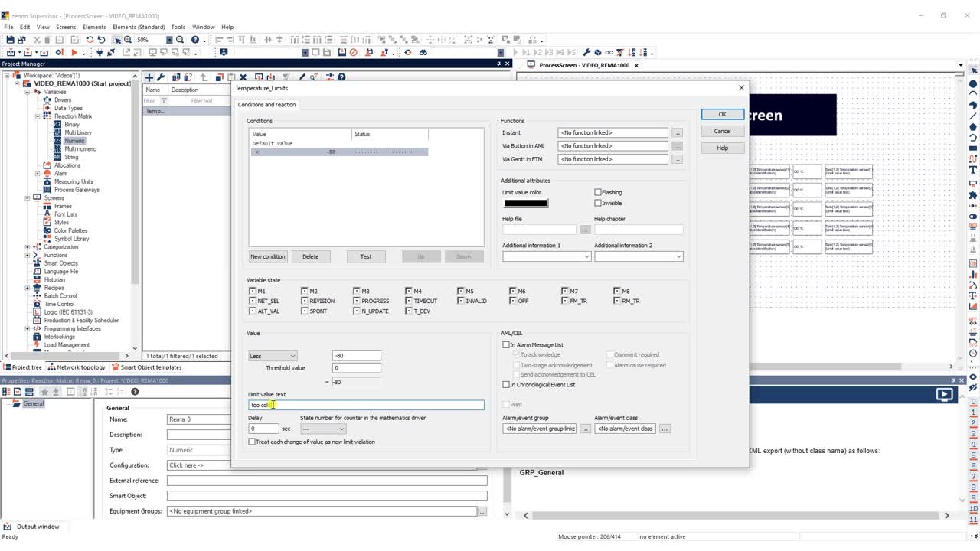Click the save icon in the main toolbar
The width and height of the screenshot is (980, 551).
[x=10, y=40]
